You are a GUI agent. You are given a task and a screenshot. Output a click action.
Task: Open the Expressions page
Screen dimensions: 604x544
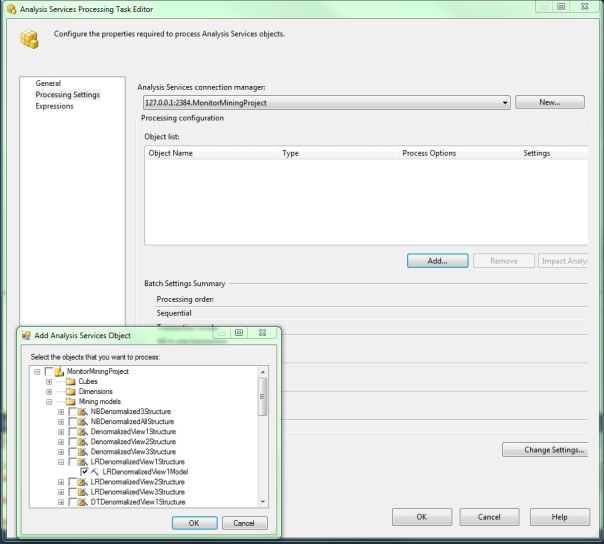click(x=54, y=106)
